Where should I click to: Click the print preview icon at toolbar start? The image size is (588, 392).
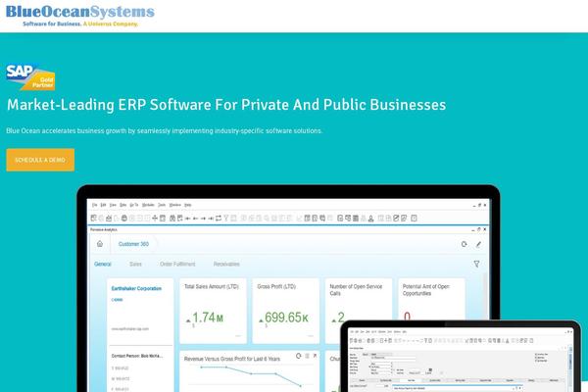[94, 218]
